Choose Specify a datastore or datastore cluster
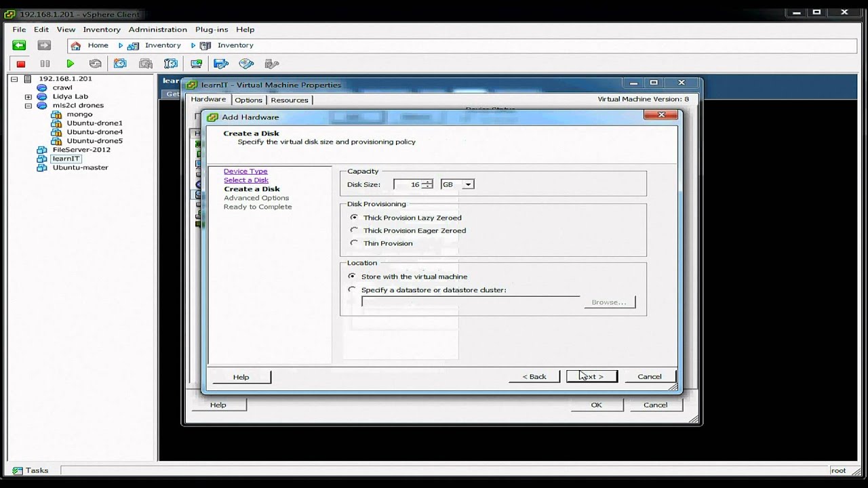This screenshot has height=488, width=868. coord(351,290)
